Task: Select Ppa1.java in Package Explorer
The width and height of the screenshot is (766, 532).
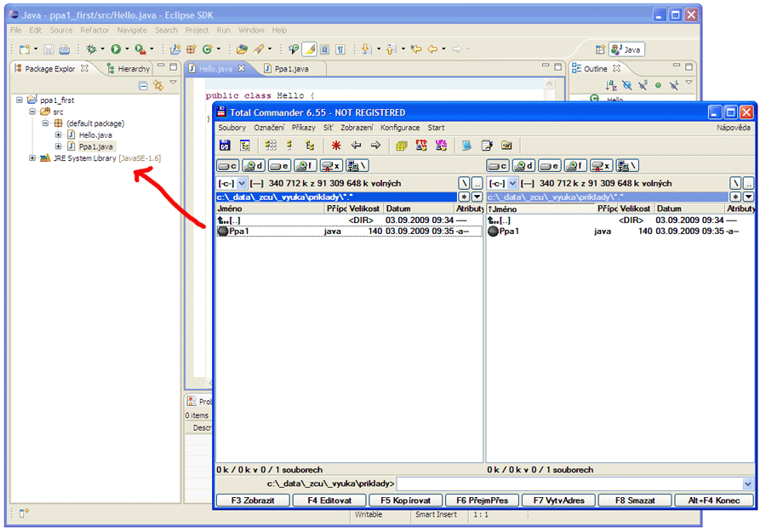Action: click(x=95, y=146)
